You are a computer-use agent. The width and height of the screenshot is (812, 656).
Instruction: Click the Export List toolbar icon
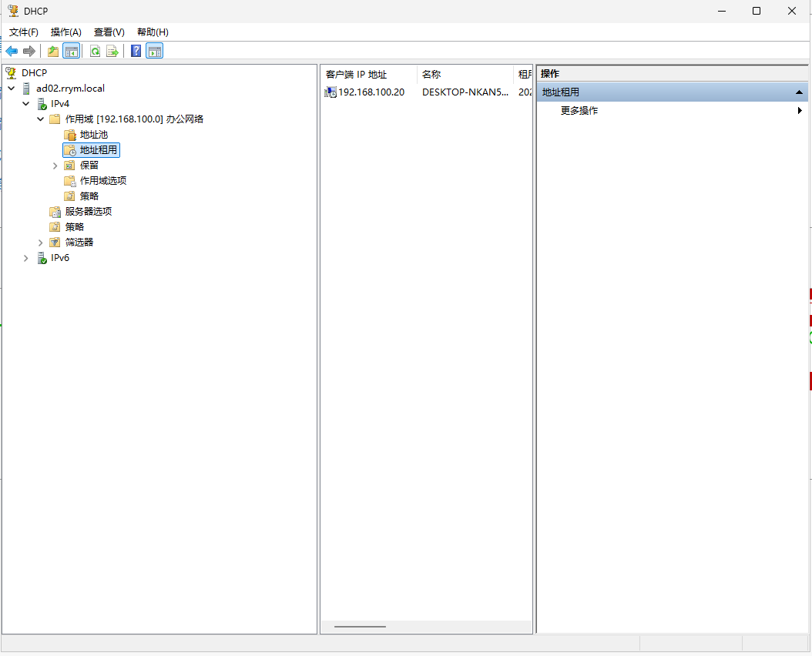[x=112, y=52]
